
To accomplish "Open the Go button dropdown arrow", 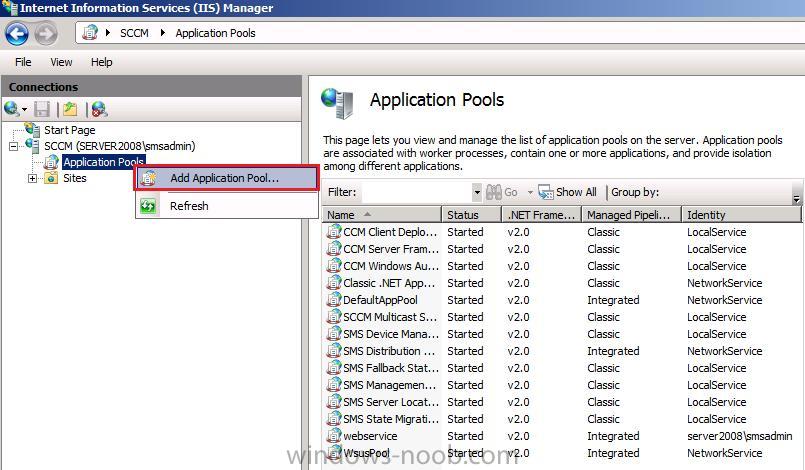I will coord(530,193).
